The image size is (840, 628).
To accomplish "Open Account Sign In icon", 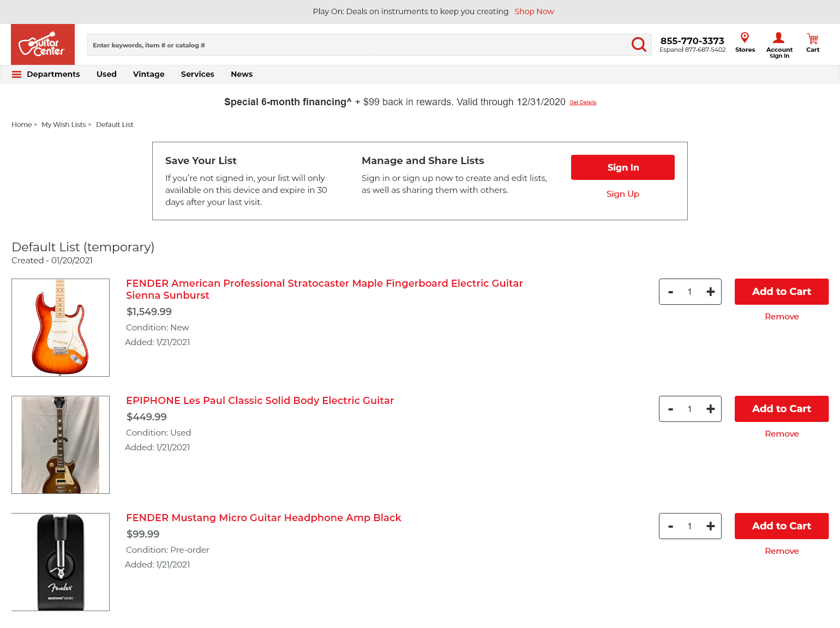I will [779, 45].
